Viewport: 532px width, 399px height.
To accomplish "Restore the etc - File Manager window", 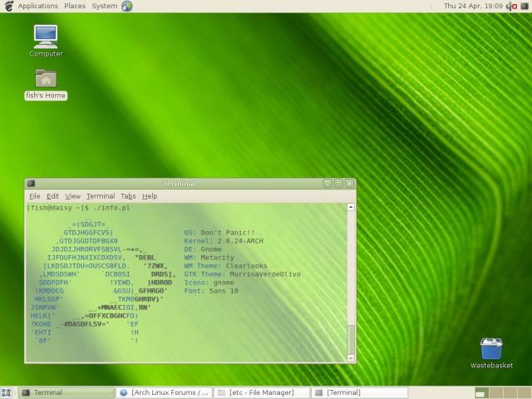I will [x=262, y=392].
